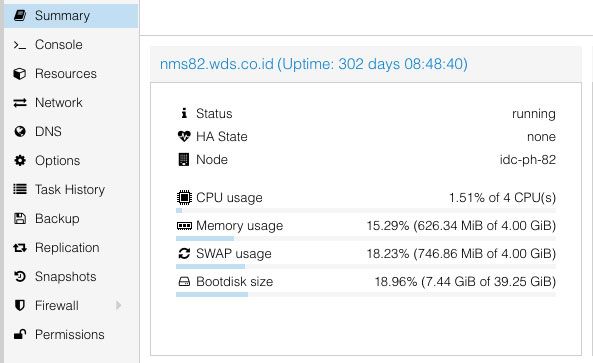Open the Console terminal icon

click(x=20, y=45)
